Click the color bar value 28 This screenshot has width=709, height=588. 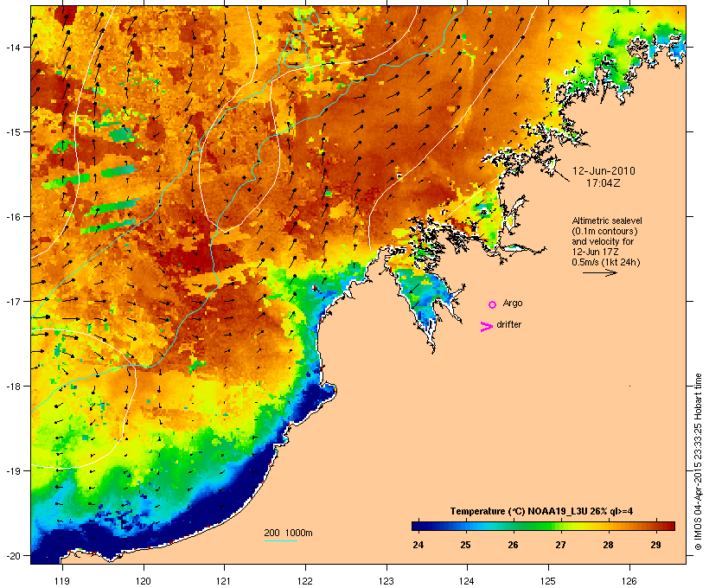[x=608, y=545]
